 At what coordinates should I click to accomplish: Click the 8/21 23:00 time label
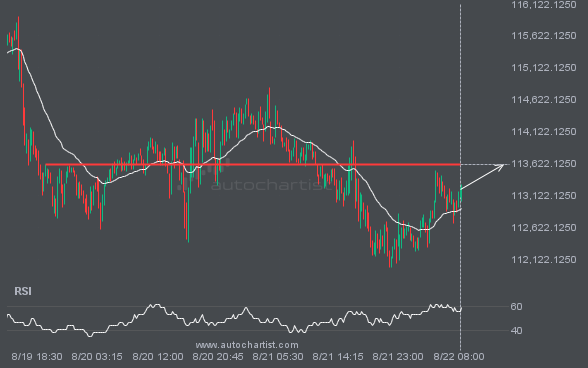coord(398,356)
